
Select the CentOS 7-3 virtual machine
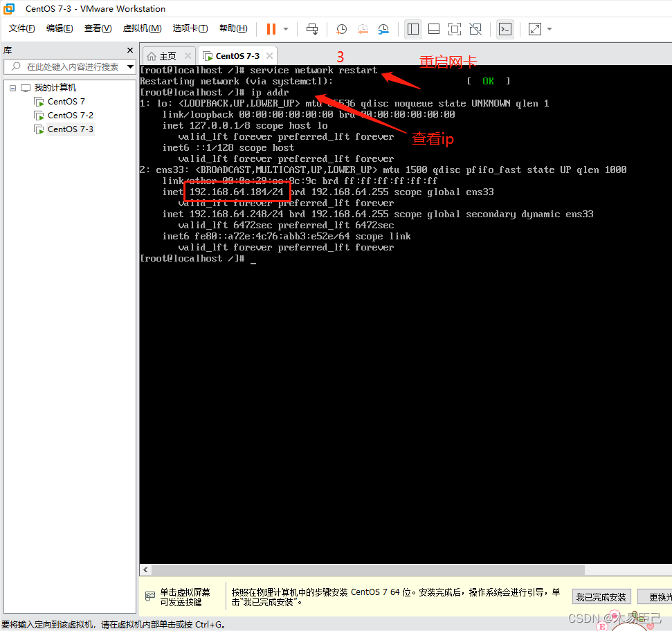click(x=71, y=129)
